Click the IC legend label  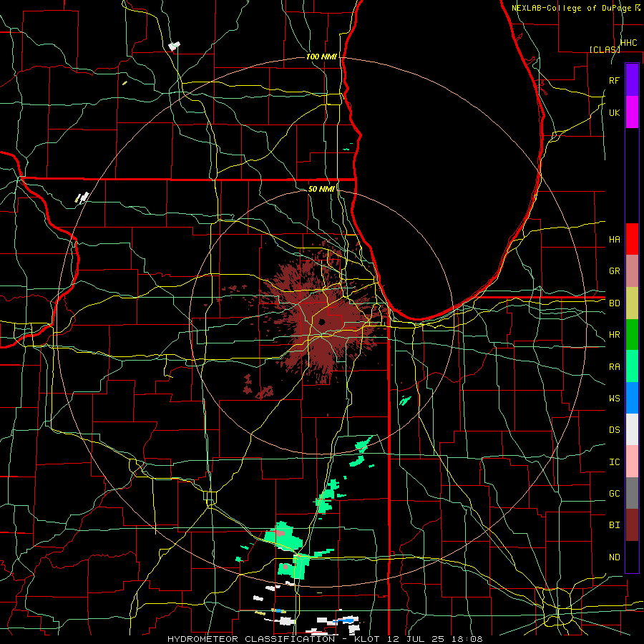615,462
